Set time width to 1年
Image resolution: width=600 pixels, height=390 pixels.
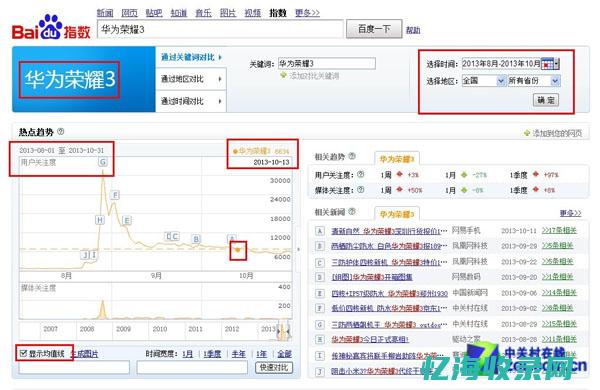(x=261, y=354)
